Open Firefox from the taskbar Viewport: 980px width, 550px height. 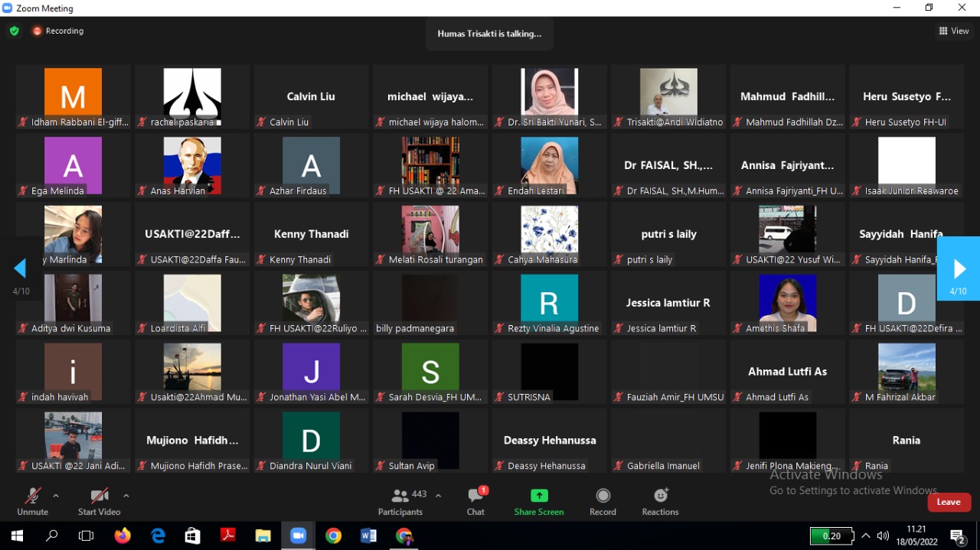tap(122, 535)
